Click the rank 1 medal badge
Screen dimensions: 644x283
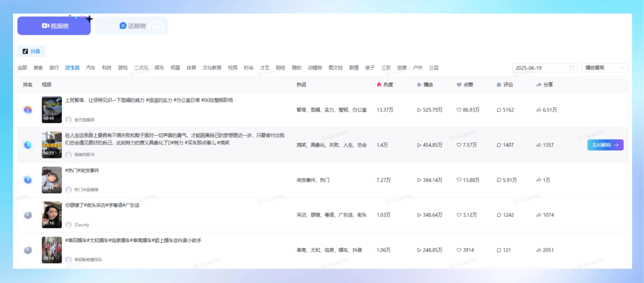pos(28,110)
